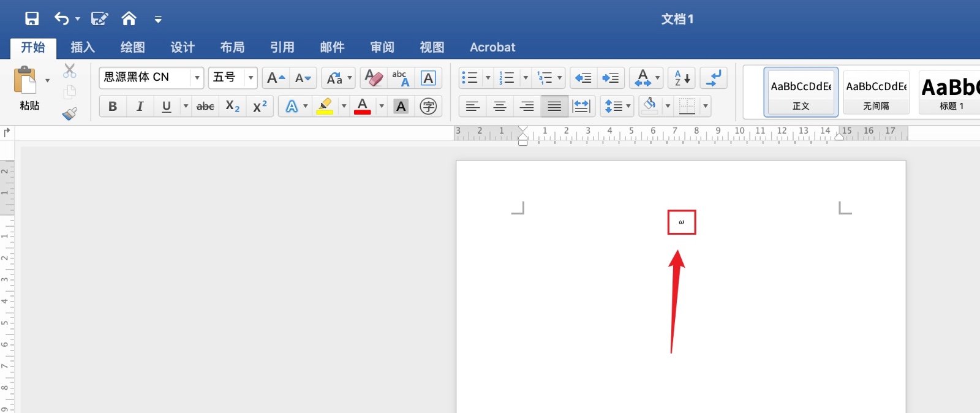
Task: Open the Acrobat tab
Action: pos(492,47)
